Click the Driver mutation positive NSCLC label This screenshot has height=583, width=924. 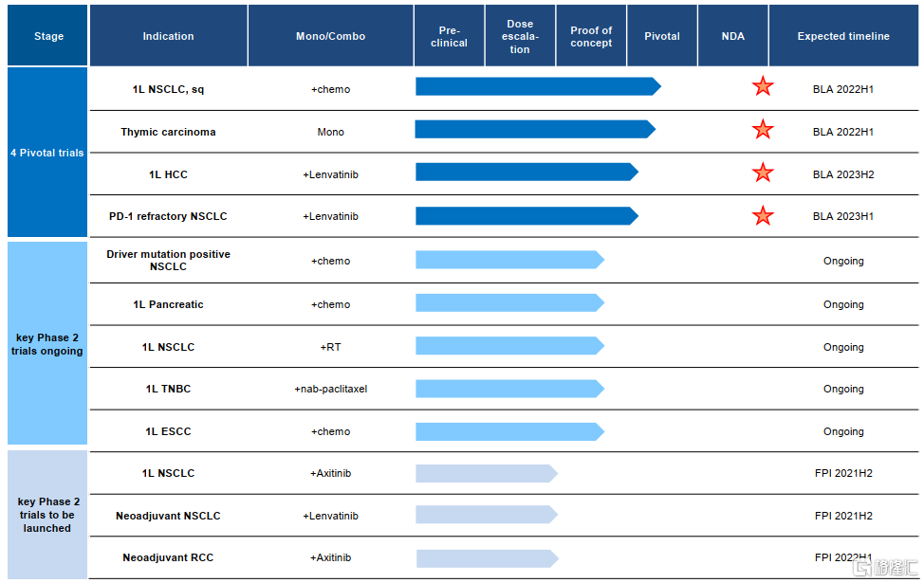(x=168, y=261)
